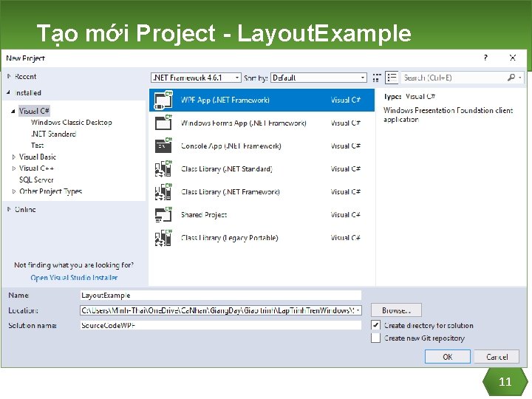Open the .NET Framework 4.6.1 version dropdown
Screen dimensions: 532x399
coord(196,78)
